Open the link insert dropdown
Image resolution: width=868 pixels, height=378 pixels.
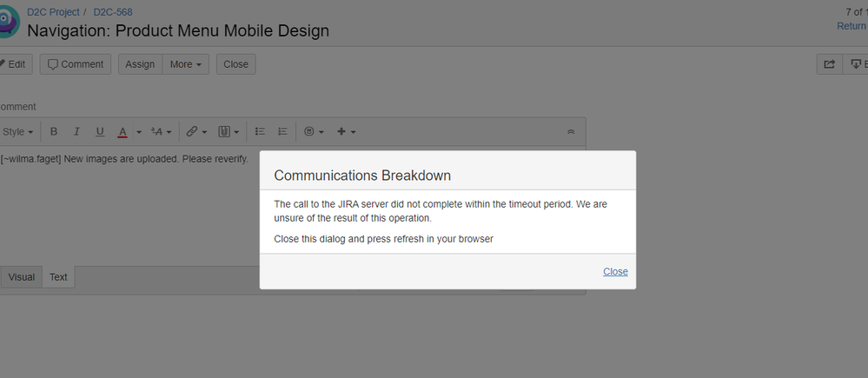click(x=196, y=132)
